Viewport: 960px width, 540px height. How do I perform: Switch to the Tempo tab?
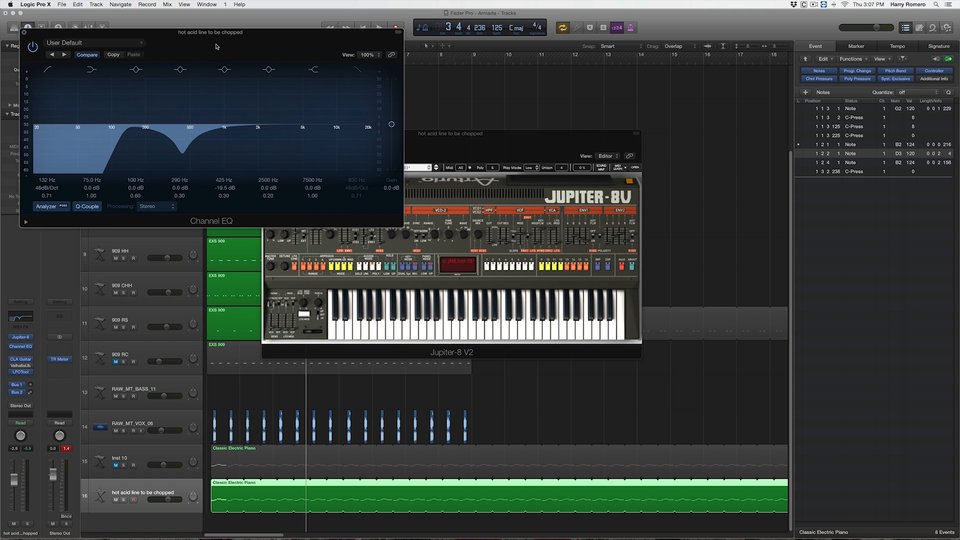point(897,46)
